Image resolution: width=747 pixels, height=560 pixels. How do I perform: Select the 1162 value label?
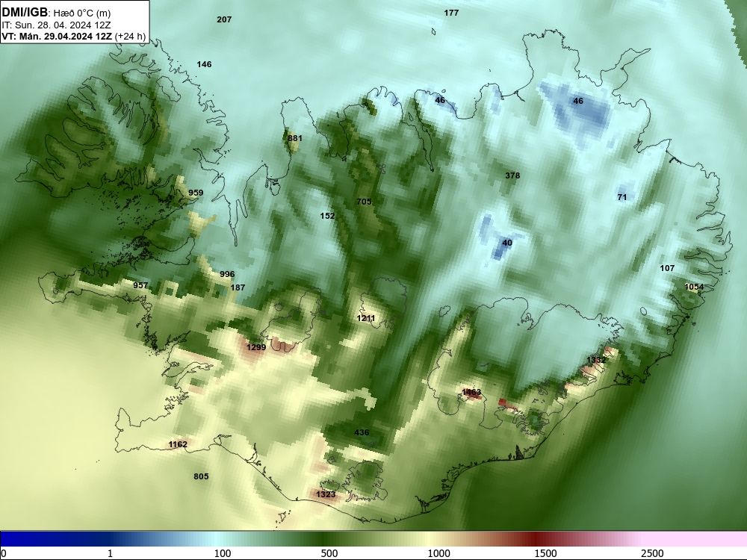pos(178,445)
